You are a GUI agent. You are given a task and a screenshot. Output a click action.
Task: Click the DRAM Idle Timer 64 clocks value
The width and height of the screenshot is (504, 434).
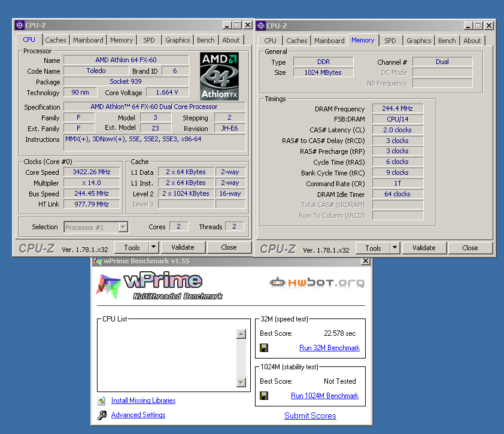pos(397,194)
